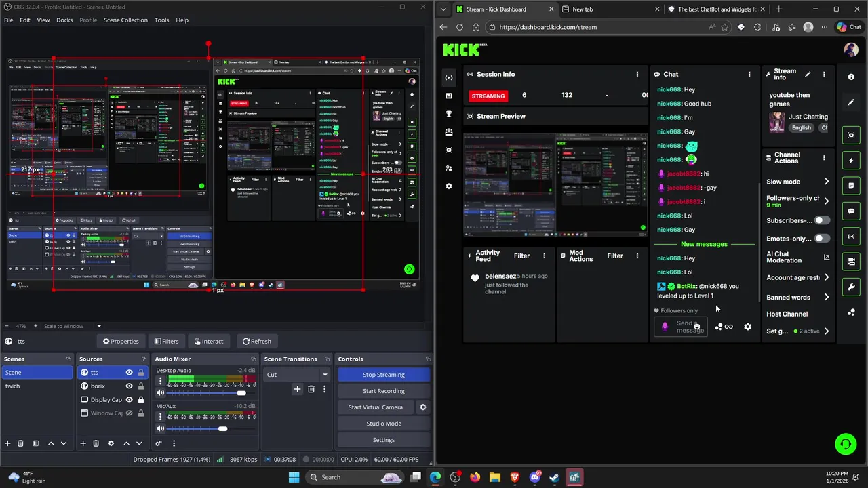The image size is (868, 488).
Task: Add a new source in Sources dock
Action: coord(83,443)
